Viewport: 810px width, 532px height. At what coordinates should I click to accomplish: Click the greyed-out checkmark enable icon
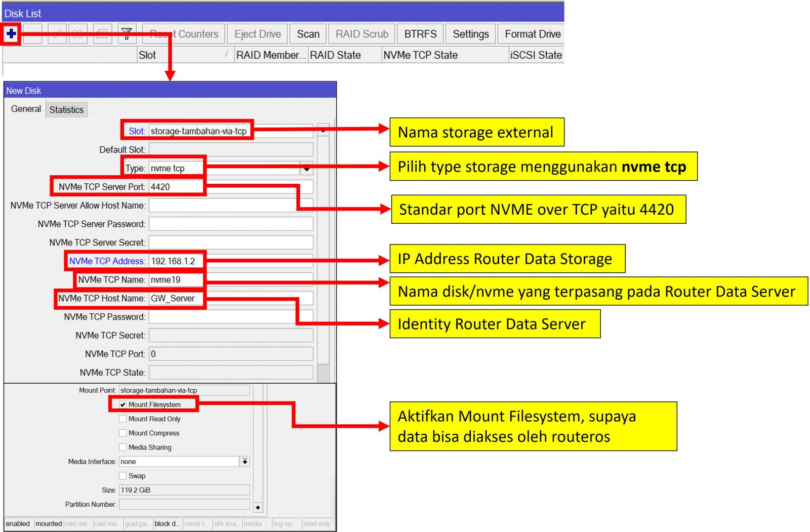(x=57, y=34)
